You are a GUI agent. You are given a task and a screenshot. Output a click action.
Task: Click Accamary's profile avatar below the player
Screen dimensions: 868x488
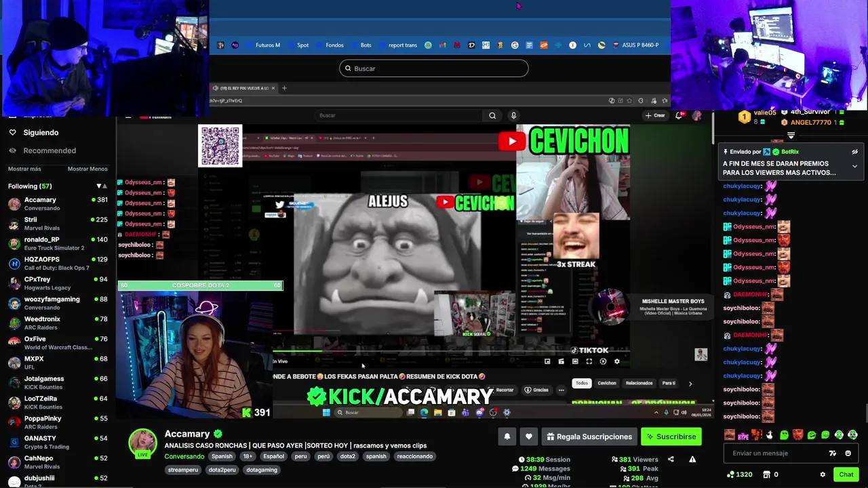142,443
